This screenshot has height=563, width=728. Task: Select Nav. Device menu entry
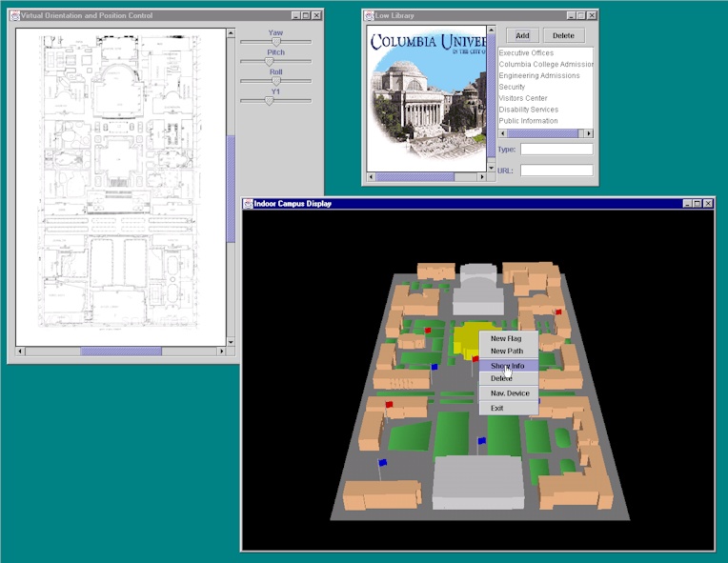click(510, 393)
